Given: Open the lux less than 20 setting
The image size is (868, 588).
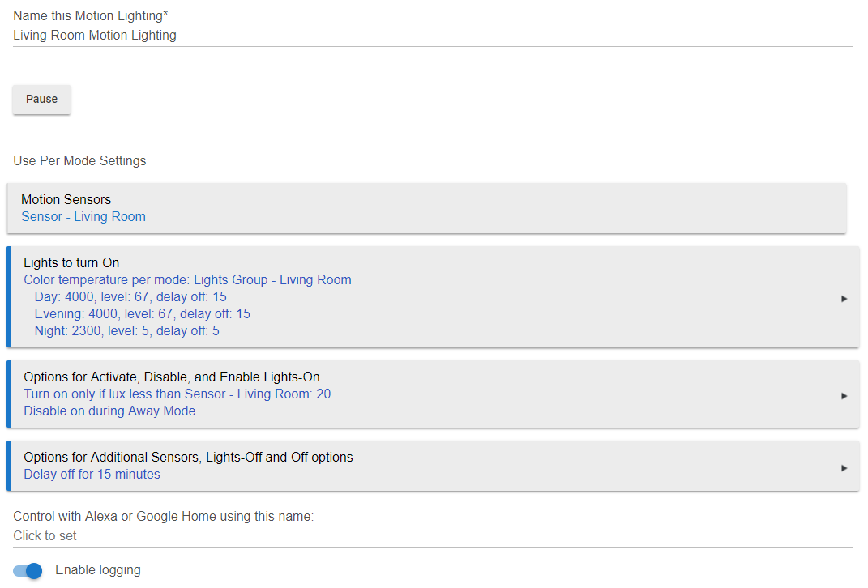Looking at the screenshot, I should [177, 394].
